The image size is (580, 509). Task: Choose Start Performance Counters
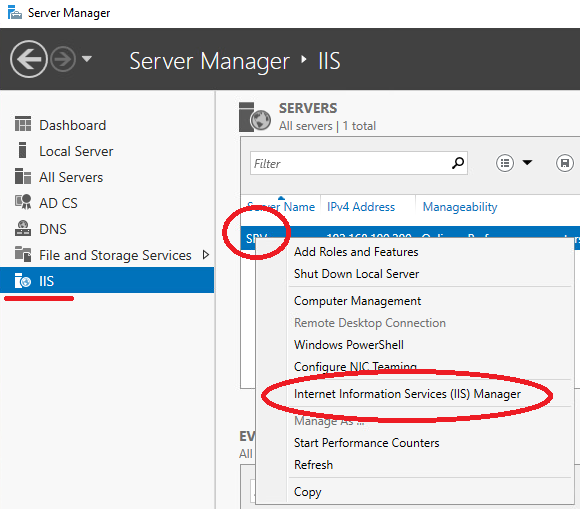[367, 443]
